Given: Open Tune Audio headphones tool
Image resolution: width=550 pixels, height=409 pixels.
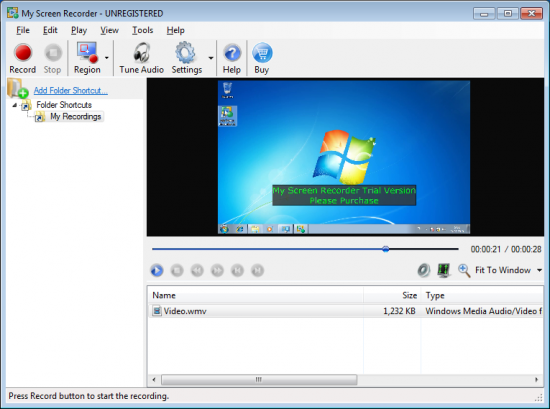Looking at the screenshot, I should 141,58.
